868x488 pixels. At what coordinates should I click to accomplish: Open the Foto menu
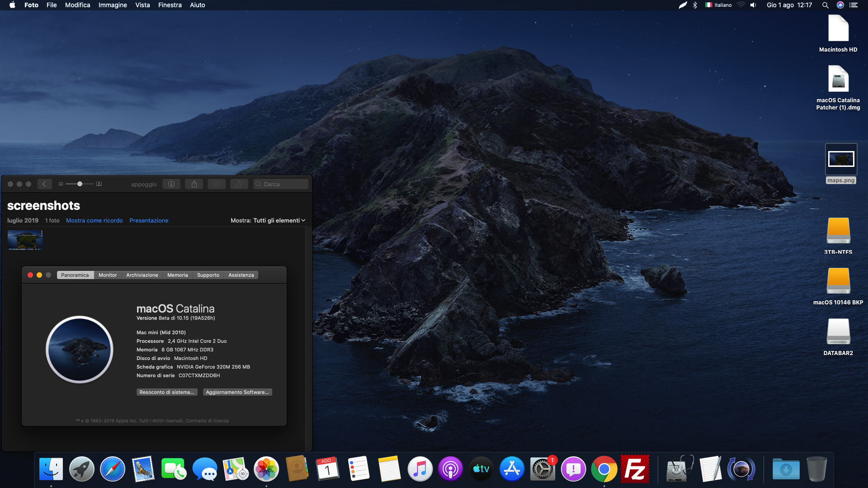pos(31,5)
